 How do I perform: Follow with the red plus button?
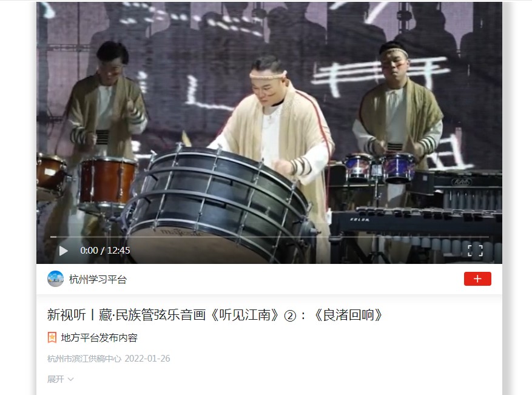click(x=477, y=279)
